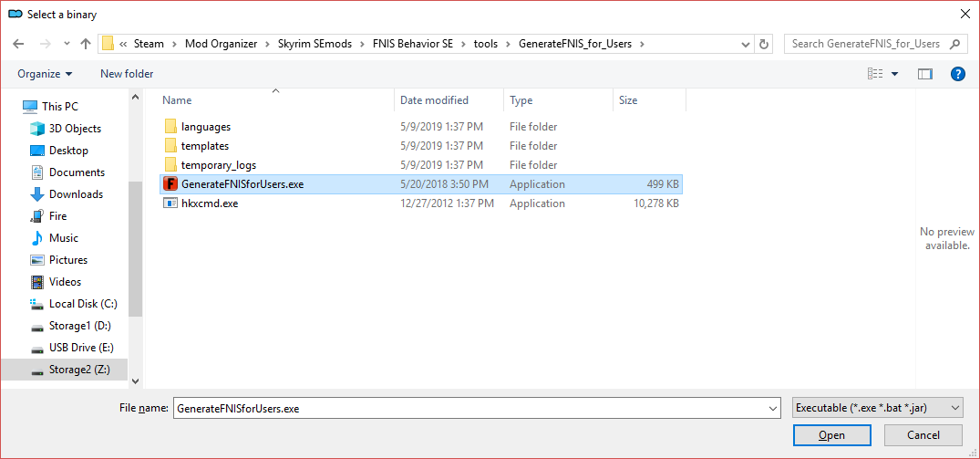Screen dimensions: 980x459
Task: Click Steam in the address path
Action: [x=149, y=44]
